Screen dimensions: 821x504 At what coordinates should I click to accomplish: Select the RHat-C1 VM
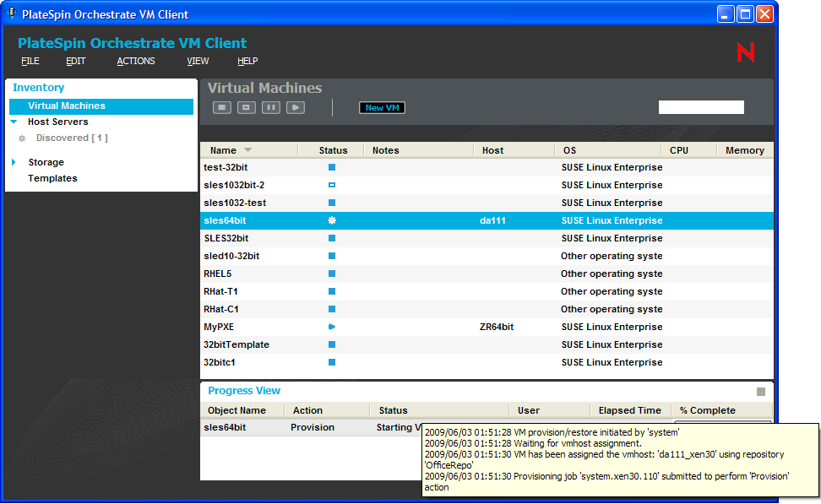tap(221, 310)
